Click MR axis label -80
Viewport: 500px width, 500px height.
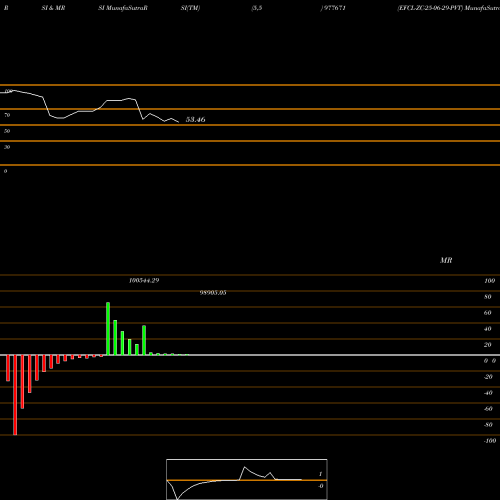tap(488, 425)
